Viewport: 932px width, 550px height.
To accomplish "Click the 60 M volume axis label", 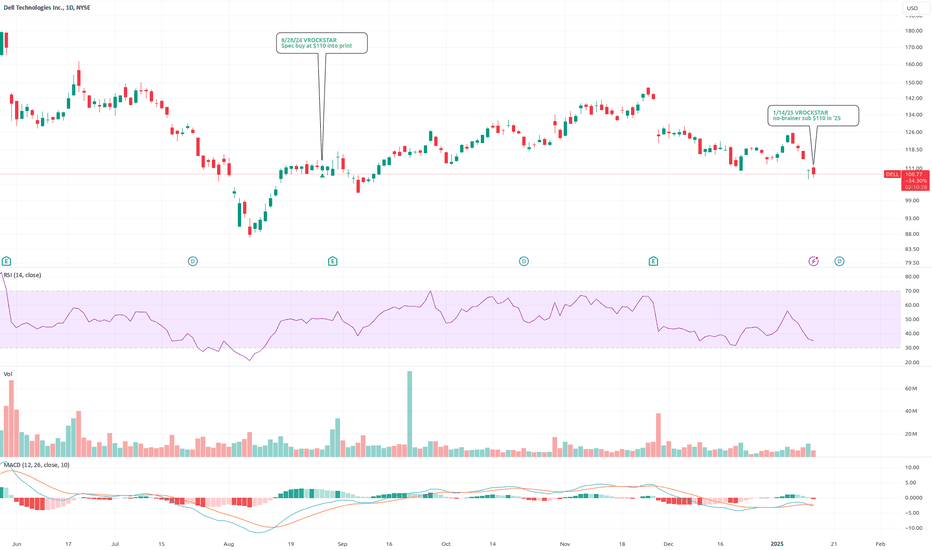I will click(911, 388).
